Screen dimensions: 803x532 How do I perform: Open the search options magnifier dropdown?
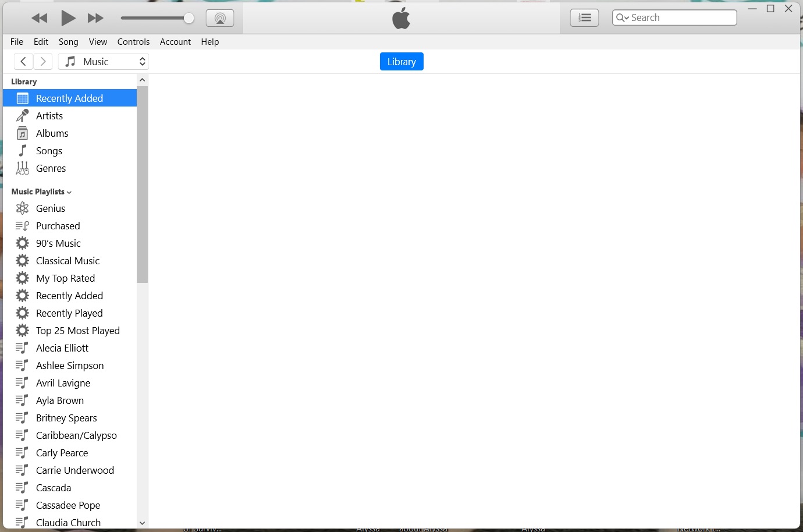(623, 17)
